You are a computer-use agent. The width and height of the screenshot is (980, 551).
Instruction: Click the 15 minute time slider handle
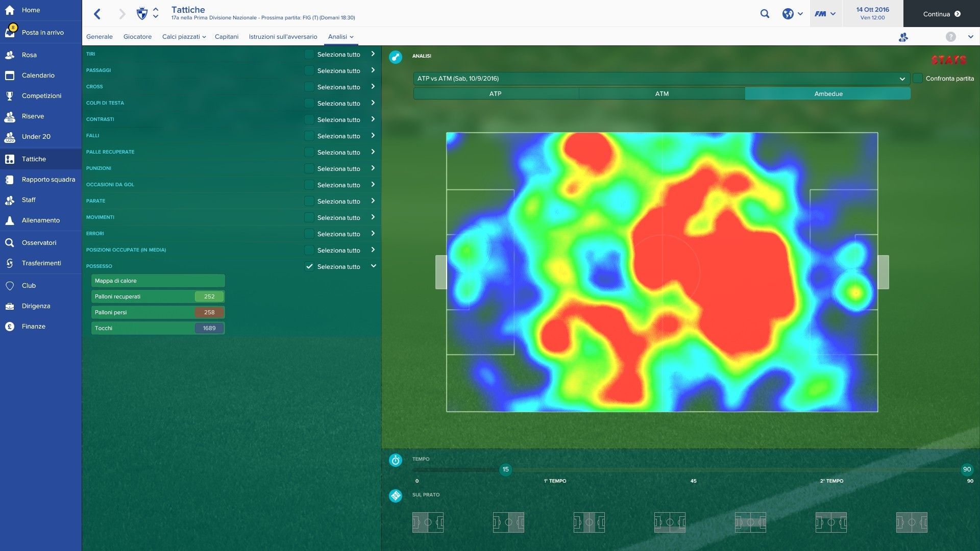pyautogui.click(x=505, y=469)
